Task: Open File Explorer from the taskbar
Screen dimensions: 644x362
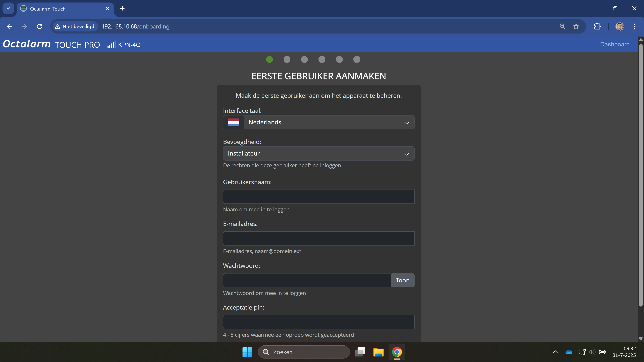Action: 378,352
